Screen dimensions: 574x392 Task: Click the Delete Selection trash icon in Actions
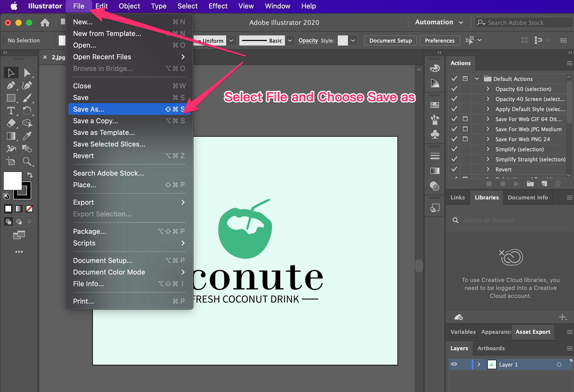[558, 184]
